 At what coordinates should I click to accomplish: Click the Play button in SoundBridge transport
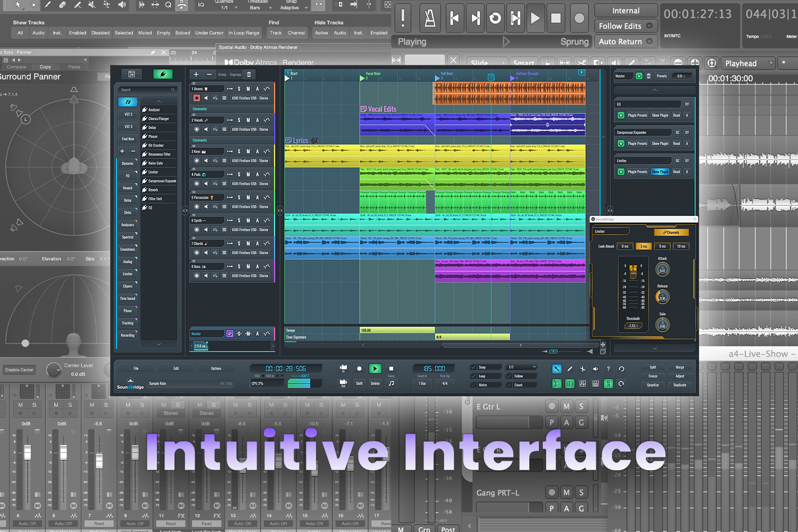[375, 368]
